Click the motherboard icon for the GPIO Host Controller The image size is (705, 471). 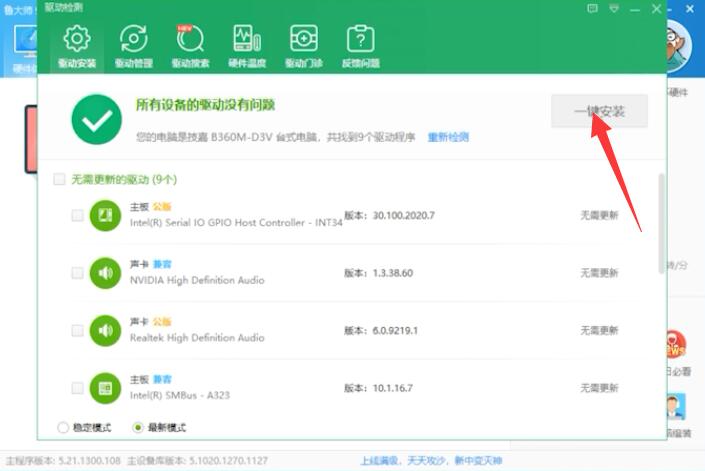point(106,215)
